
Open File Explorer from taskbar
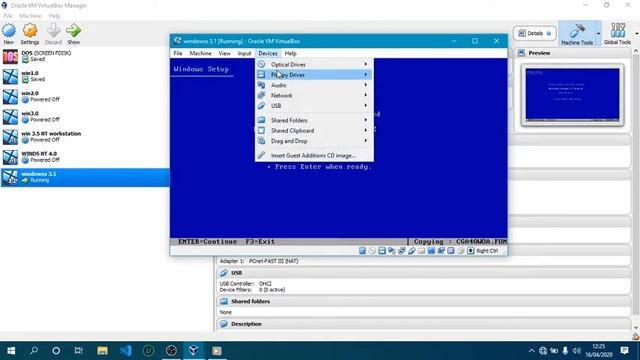coord(102,351)
